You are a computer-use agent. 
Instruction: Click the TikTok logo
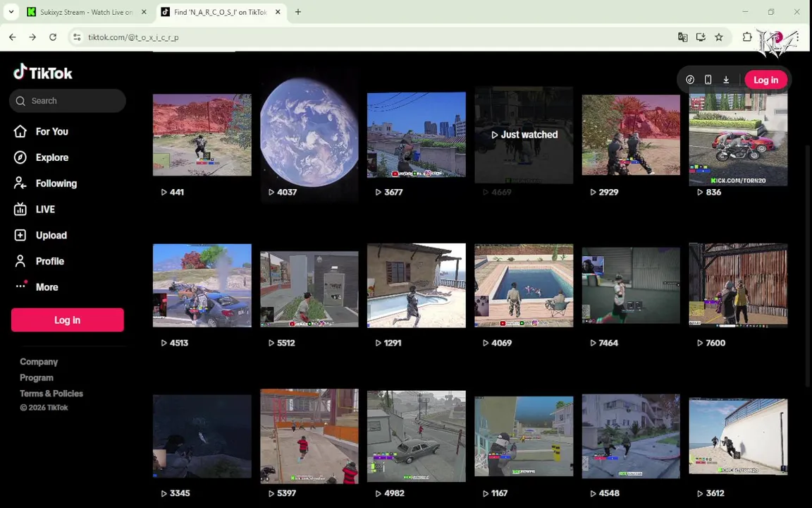coord(43,73)
